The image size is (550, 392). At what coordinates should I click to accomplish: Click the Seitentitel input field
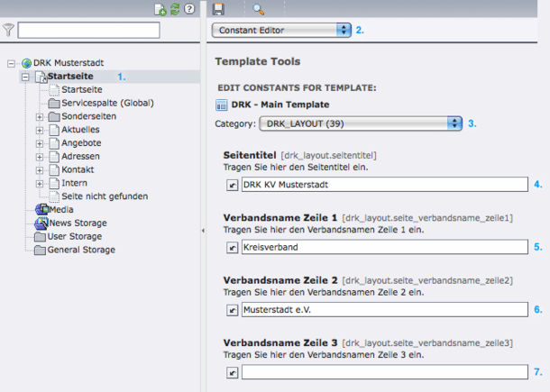point(385,185)
